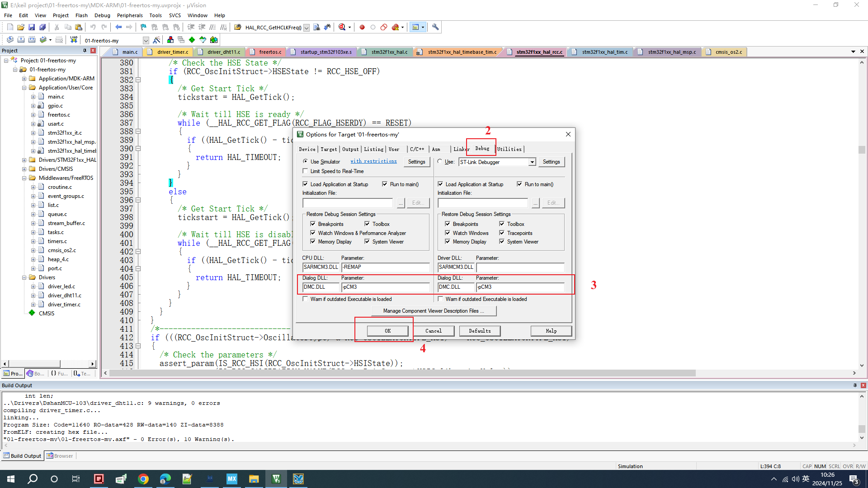Click the Configuration wrench icon
868x488 pixels.
point(435,27)
